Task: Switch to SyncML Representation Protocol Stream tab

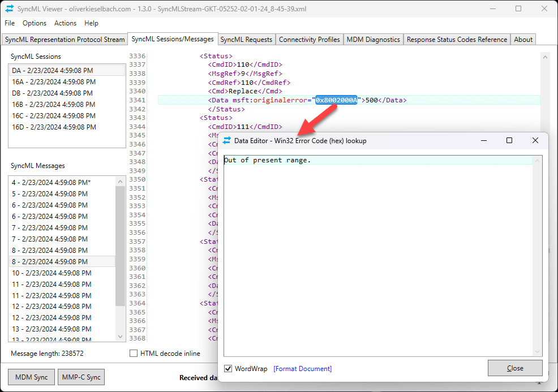Action: [64, 40]
